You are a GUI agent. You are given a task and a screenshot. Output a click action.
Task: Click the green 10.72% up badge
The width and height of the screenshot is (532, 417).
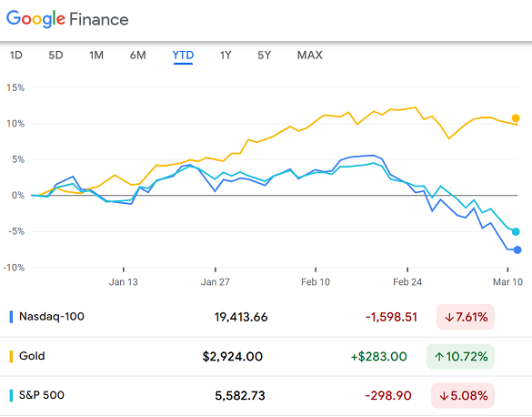460,357
